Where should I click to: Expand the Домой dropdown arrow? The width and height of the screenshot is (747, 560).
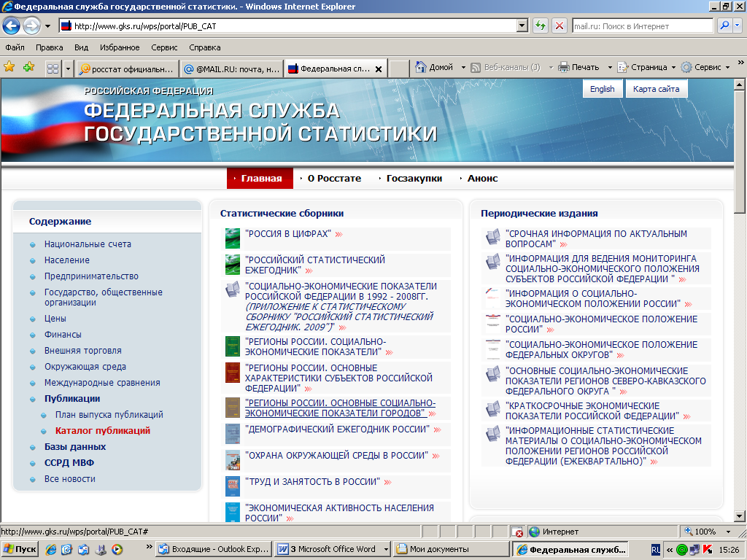[463, 68]
